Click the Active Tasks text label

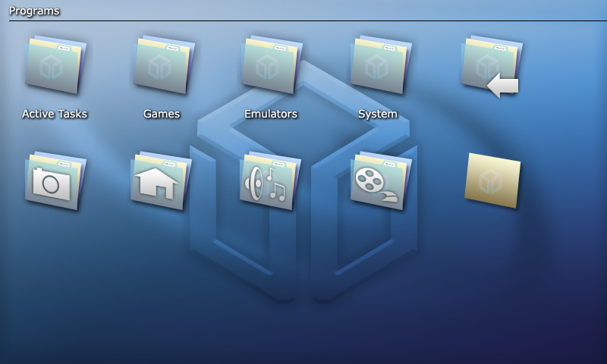click(55, 114)
